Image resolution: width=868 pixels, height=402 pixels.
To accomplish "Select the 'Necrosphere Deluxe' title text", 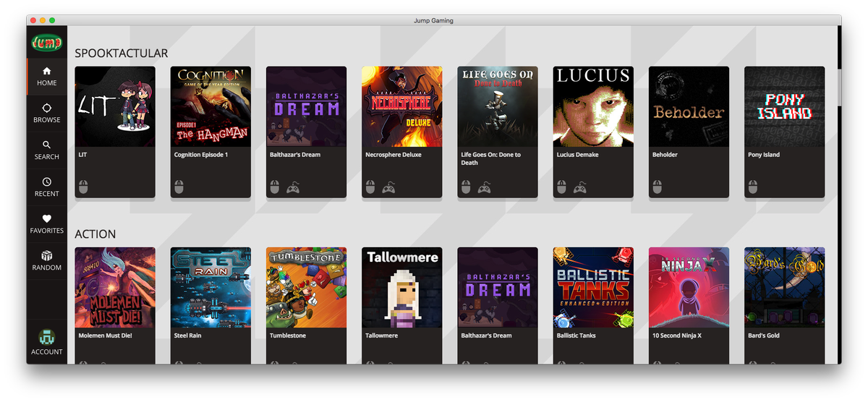I will click(x=395, y=155).
